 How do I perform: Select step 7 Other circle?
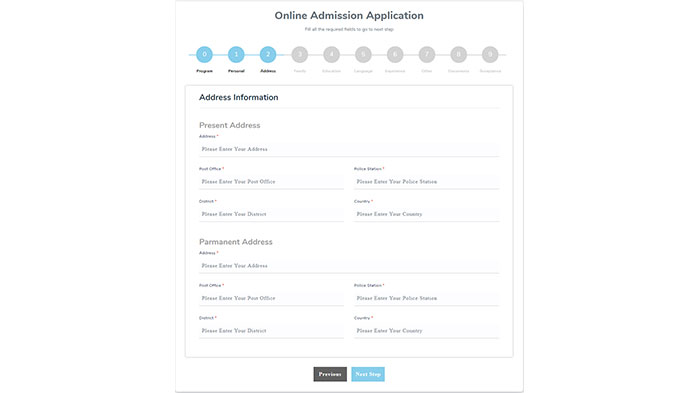click(x=427, y=54)
